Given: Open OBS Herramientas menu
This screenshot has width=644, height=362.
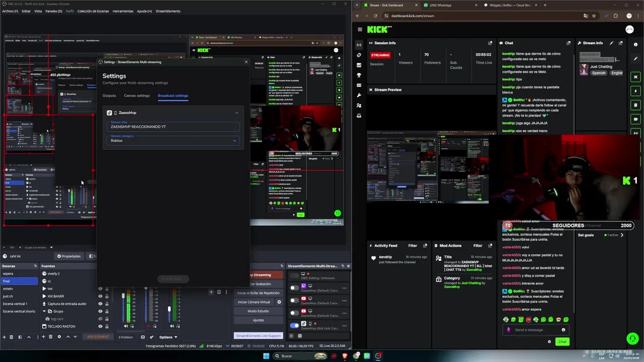Looking at the screenshot, I should [123, 11].
